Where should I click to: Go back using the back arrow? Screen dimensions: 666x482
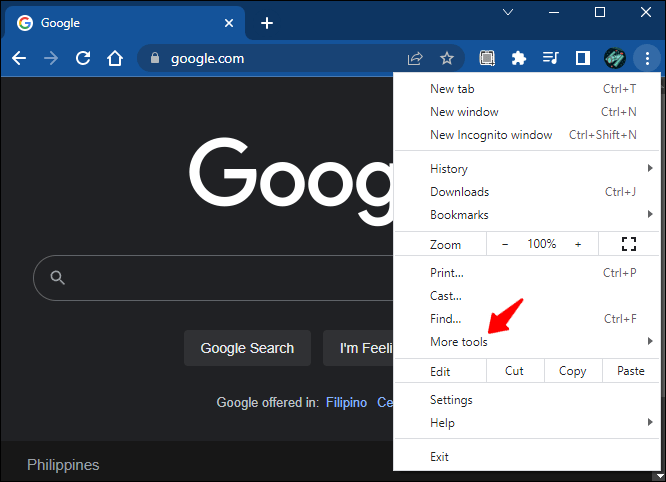19,58
